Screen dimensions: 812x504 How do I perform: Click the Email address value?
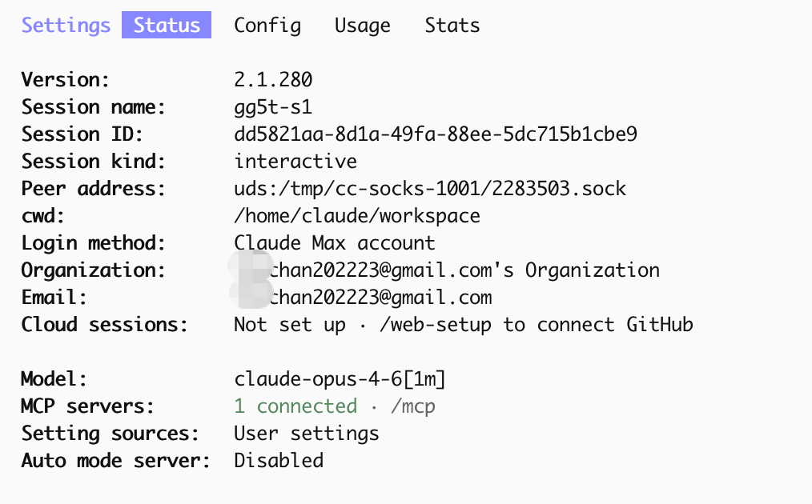(363, 298)
